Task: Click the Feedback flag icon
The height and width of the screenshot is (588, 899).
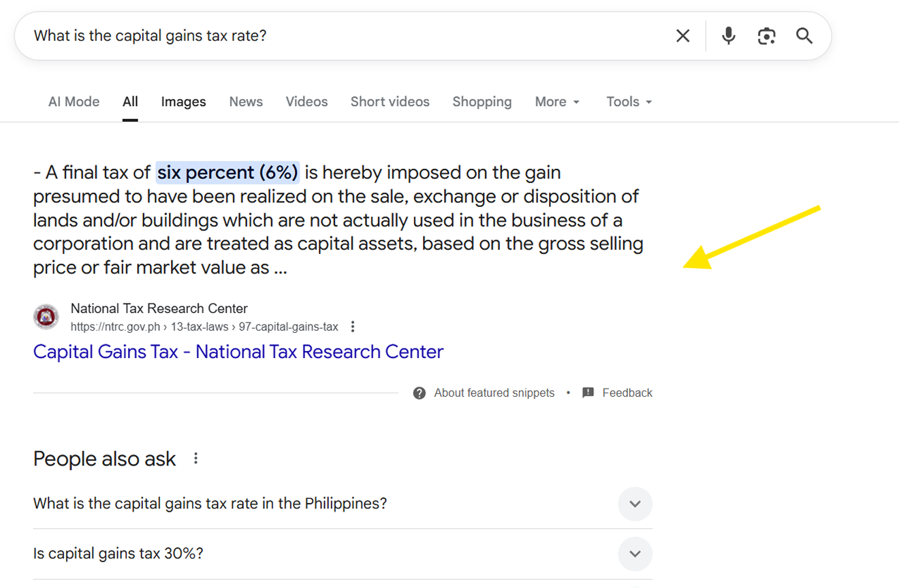Action: (x=588, y=393)
